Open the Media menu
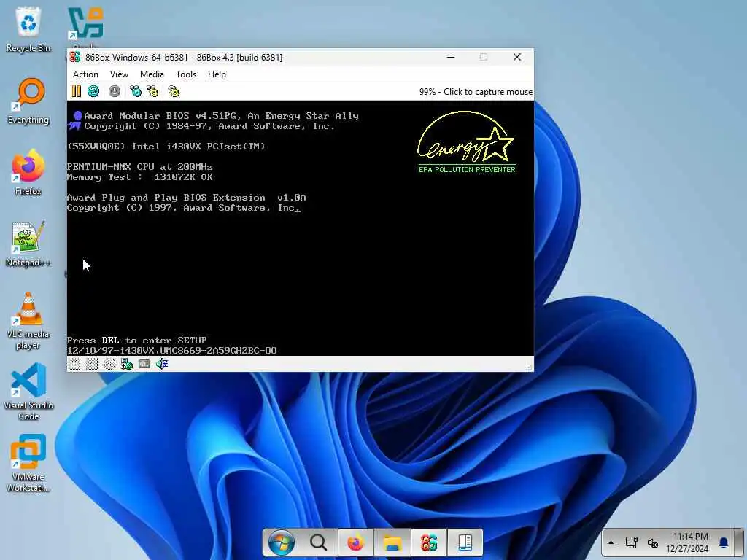This screenshot has height=560, width=747. [x=152, y=74]
